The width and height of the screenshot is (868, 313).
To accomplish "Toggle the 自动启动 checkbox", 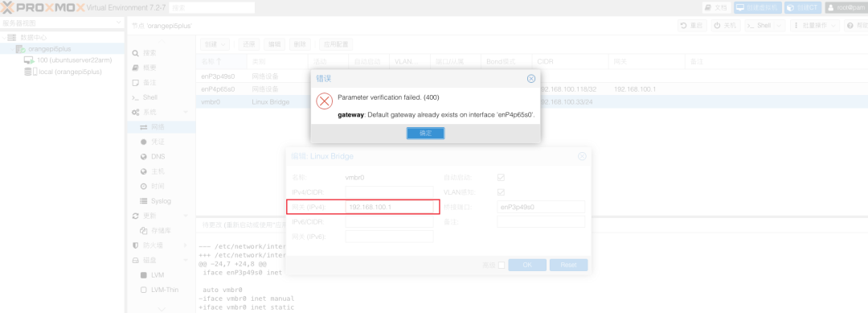I will tap(501, 177).
